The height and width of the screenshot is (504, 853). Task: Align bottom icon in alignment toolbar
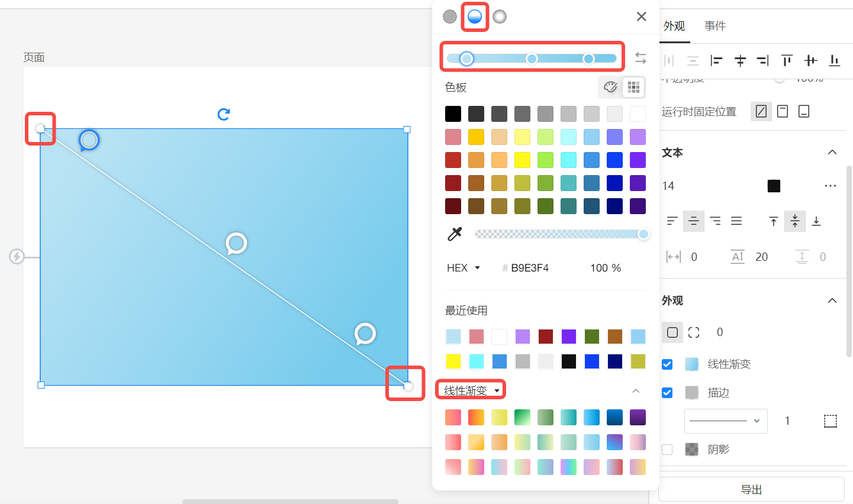[835, 60]
